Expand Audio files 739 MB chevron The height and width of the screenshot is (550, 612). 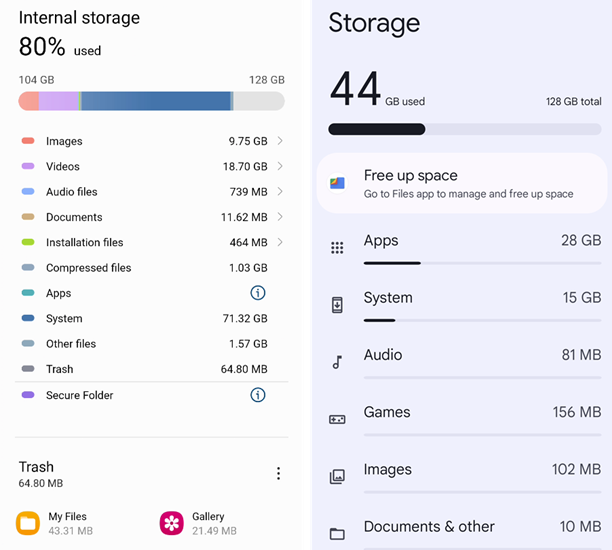point(280,191)
